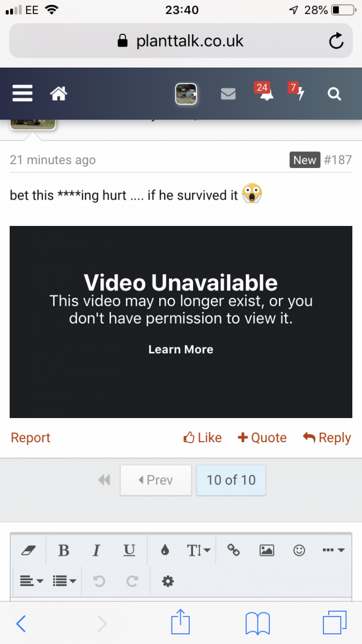Open the smilies picker

coord(299,550)
